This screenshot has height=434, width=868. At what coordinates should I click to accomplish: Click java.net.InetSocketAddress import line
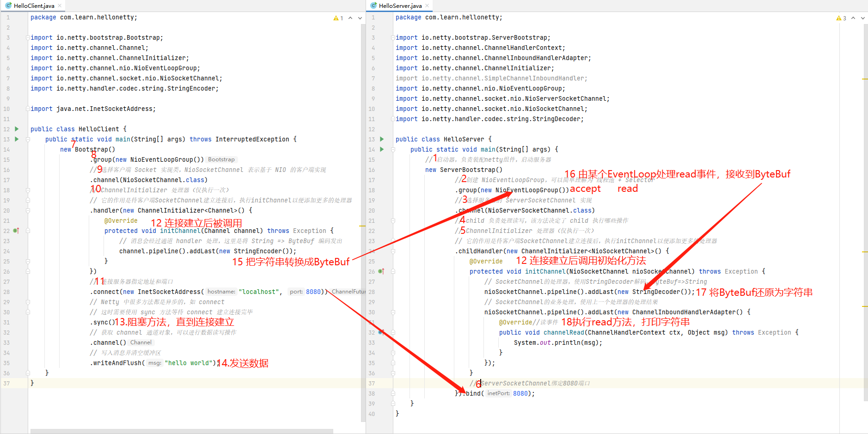tap(93, 109)
